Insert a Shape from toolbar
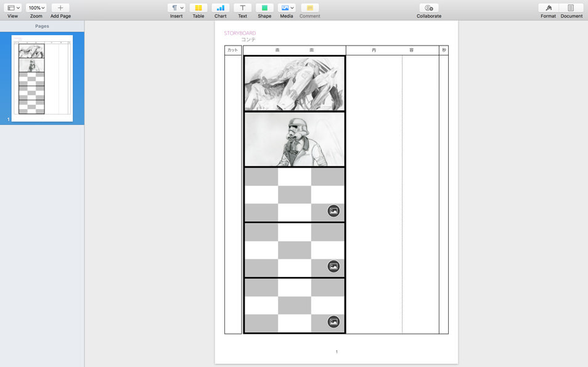The height and width of the screenshot is (367, 588). click(264, 8)
